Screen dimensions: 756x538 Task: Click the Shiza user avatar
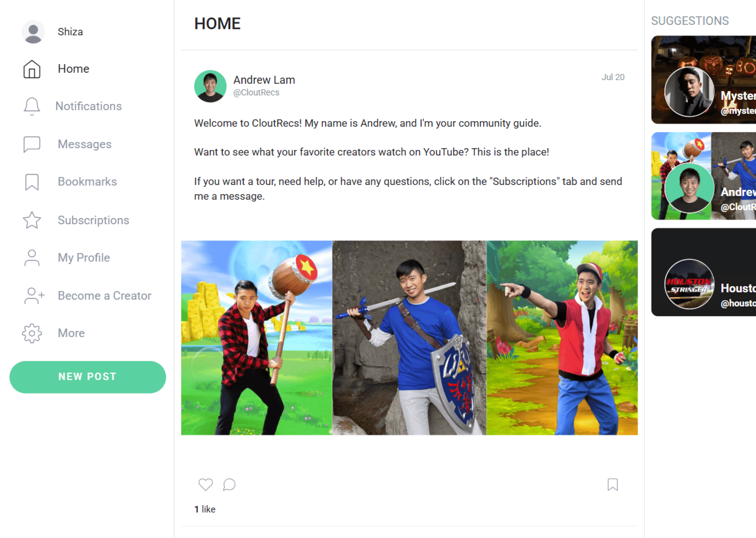click(x=33, y=32)
